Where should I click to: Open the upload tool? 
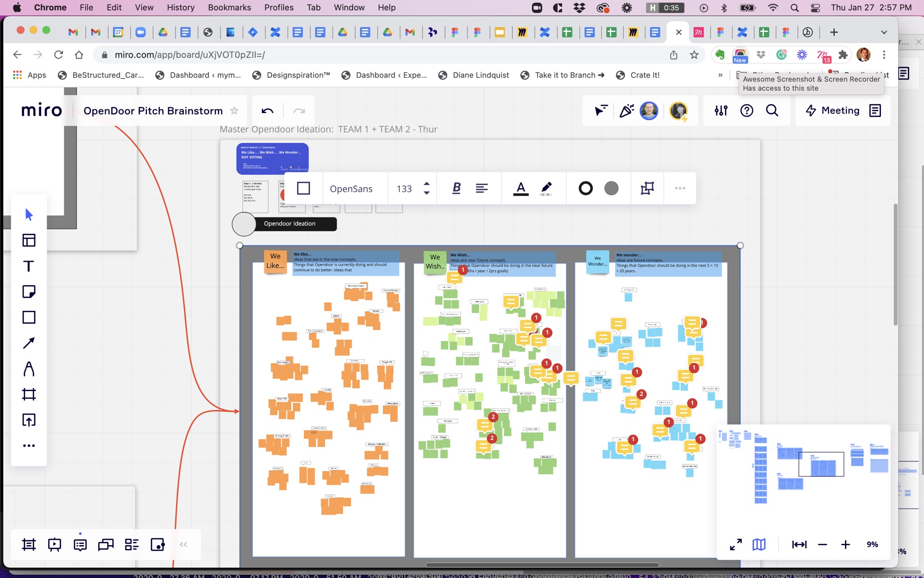tap(29, 420)
